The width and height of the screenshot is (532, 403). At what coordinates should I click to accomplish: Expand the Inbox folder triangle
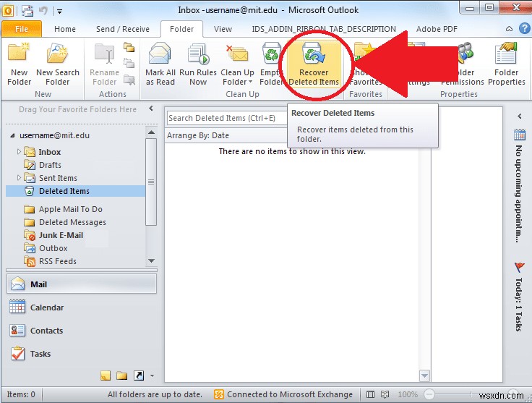19,151
